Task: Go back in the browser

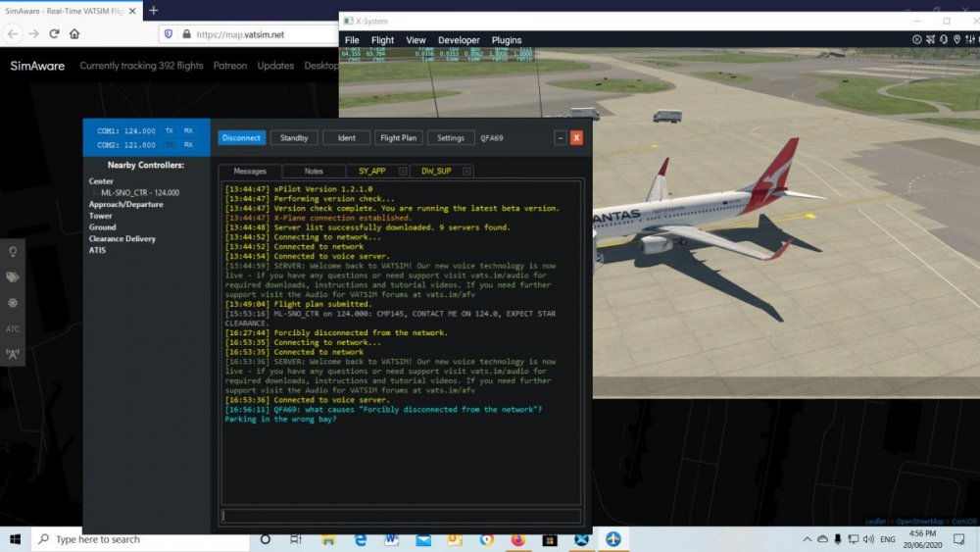Action: (x=13, y=33)
